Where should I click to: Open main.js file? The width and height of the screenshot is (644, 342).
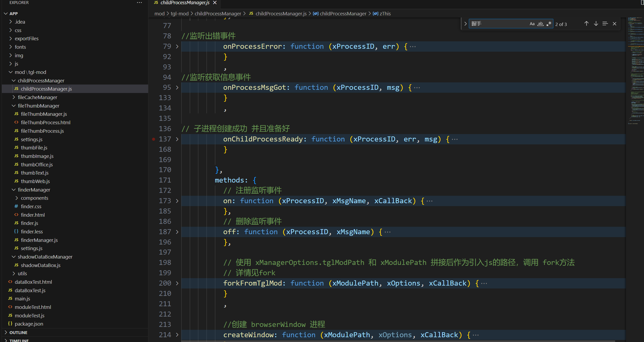pyautogui.click(x=22, y=299)
